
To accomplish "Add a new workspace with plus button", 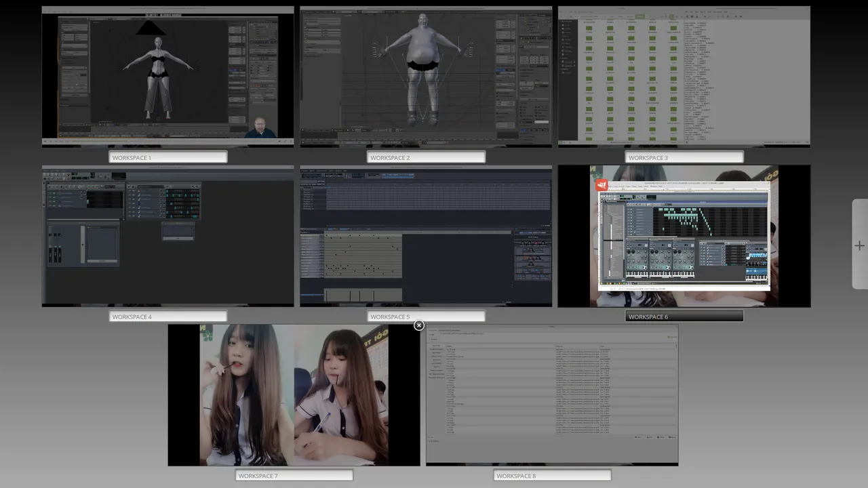I will click(x=859, y=245).
